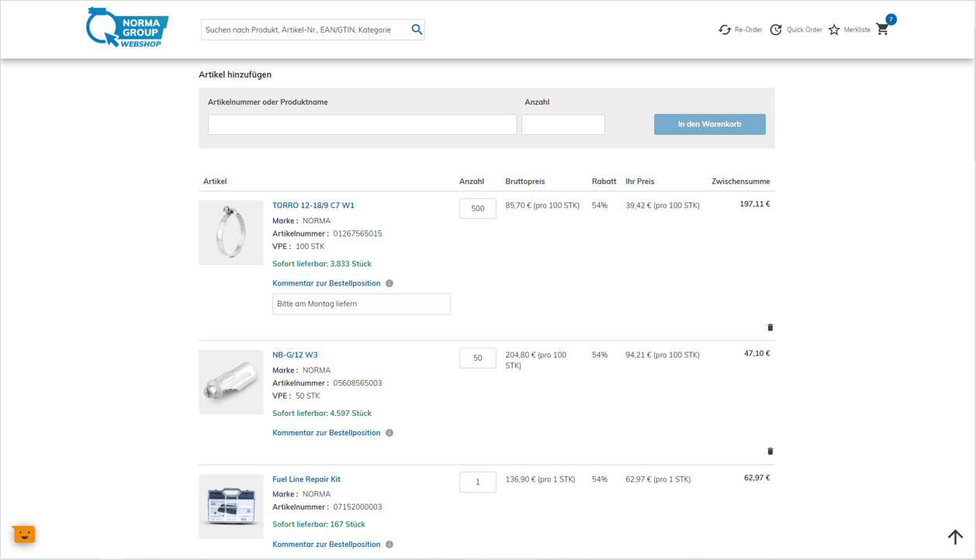Click subtotal 197,11 €
Viewport: 976px width, 560px height.
(755, 204)
